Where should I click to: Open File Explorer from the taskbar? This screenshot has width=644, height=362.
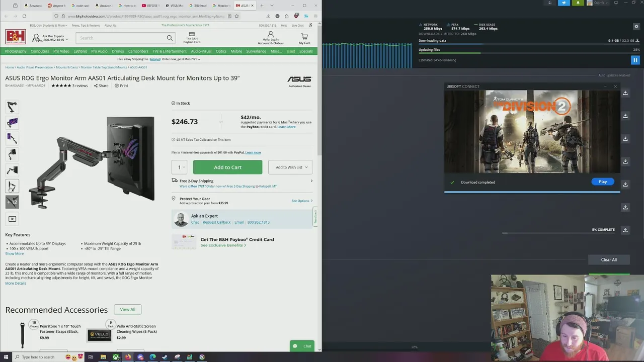103,357
